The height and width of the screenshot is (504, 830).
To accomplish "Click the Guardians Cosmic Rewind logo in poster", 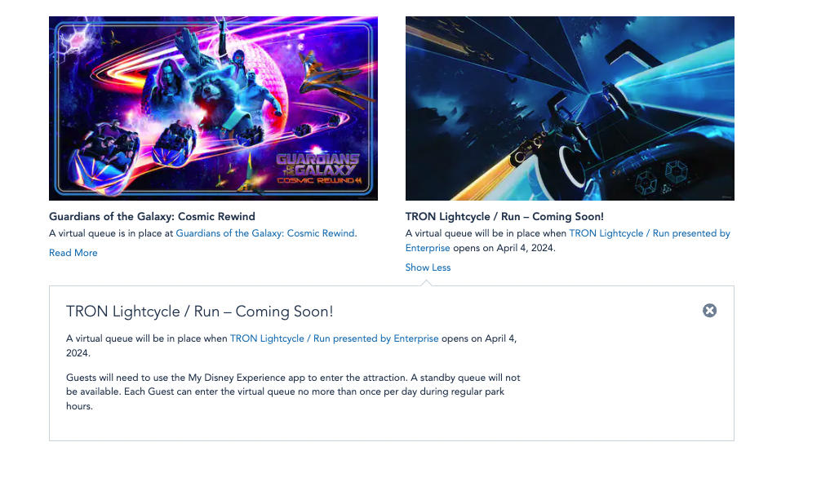I will [317, 169].
